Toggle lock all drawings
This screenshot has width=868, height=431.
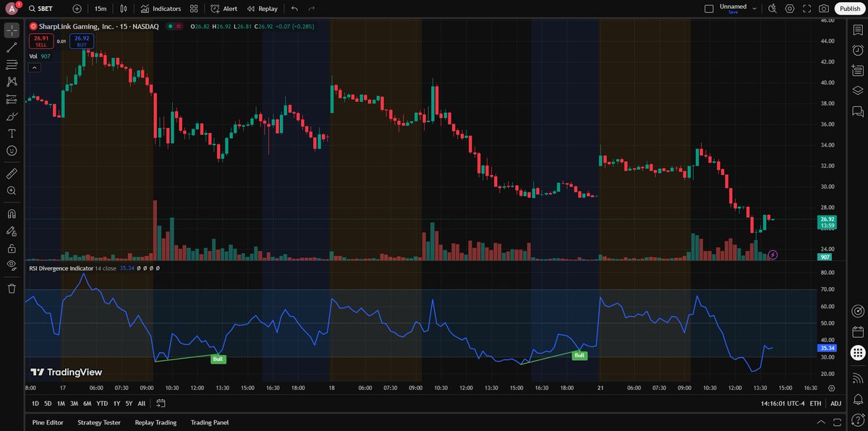[12, 248]
